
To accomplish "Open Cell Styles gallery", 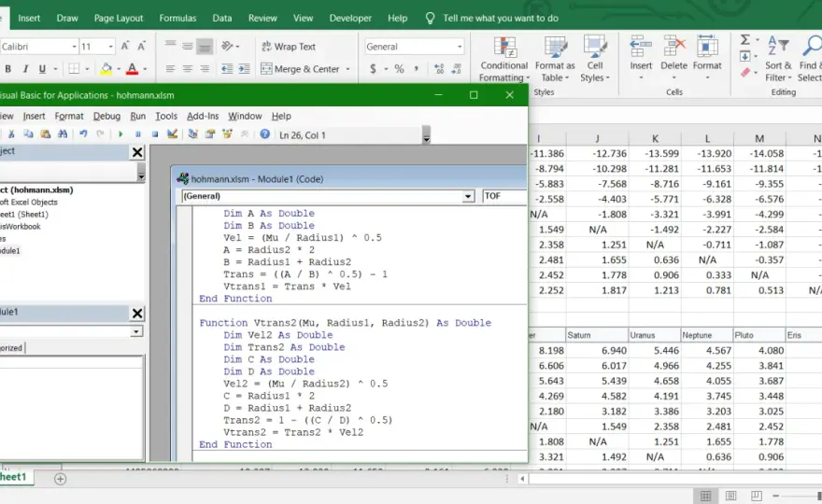I will (594, 59).
